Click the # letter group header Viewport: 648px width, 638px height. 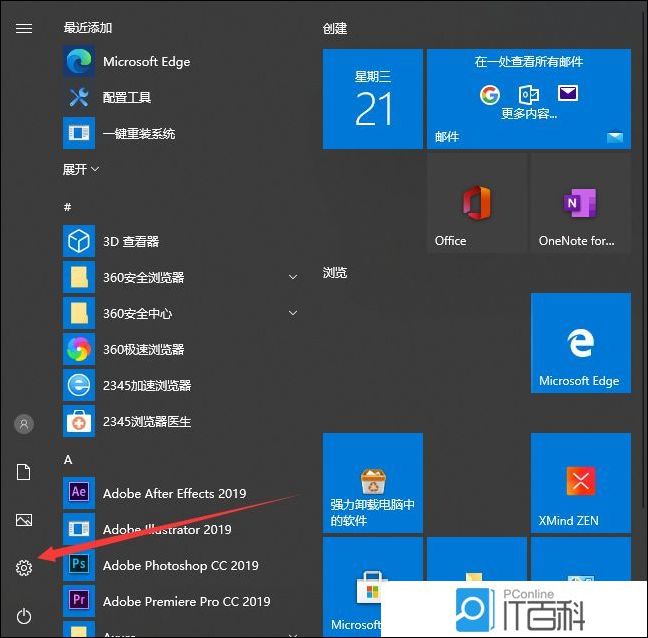(x=67, y=207)
